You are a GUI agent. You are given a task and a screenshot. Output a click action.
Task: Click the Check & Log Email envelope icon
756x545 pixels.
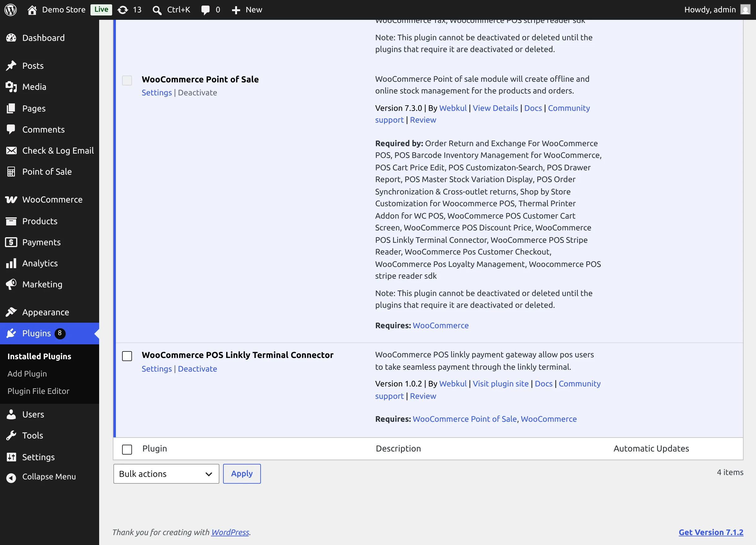coord(11,150)
